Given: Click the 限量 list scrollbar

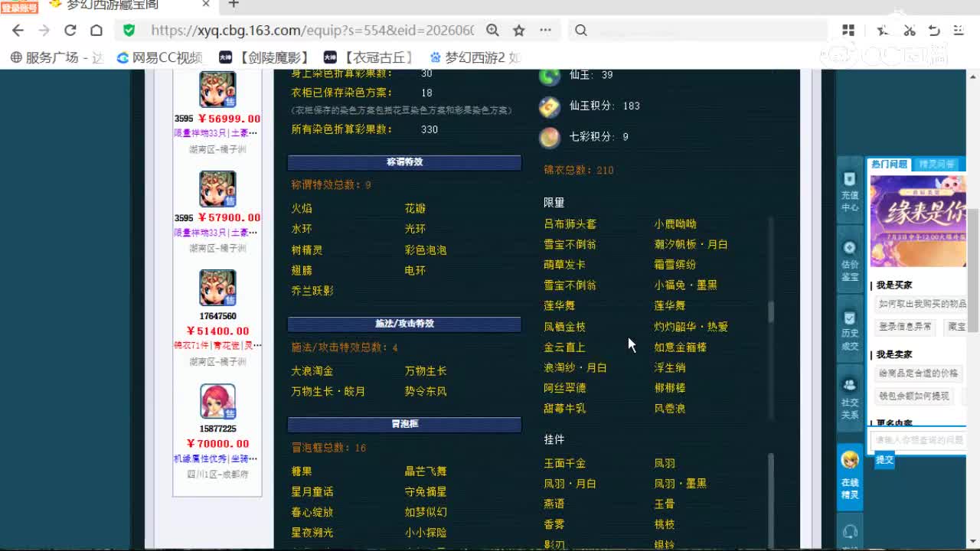Looking at the screenshot, I should click(x=771, y=312).
